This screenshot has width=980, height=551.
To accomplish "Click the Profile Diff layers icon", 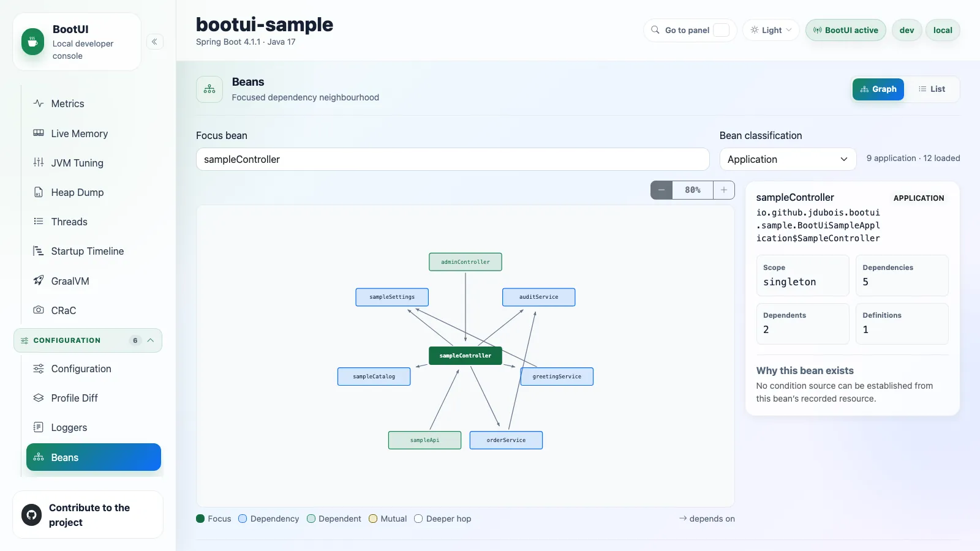I will point(39,398).
